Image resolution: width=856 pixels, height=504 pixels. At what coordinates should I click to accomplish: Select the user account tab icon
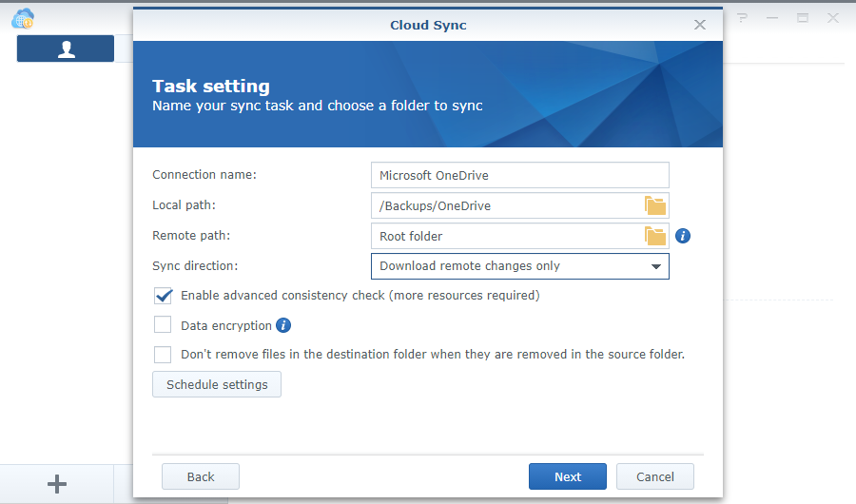66,48
